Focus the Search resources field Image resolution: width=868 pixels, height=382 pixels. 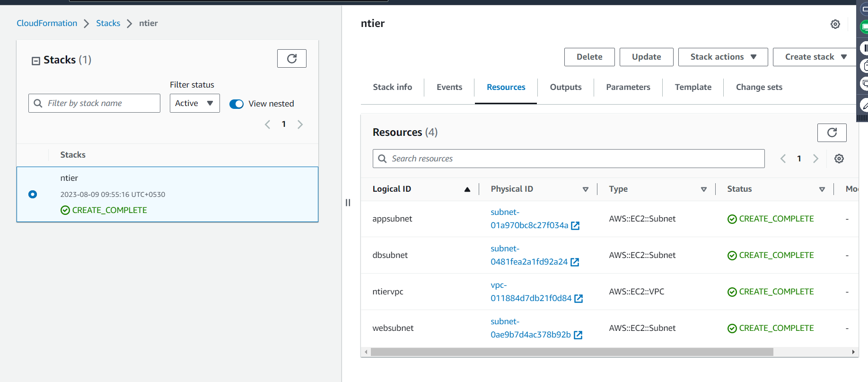569,159
